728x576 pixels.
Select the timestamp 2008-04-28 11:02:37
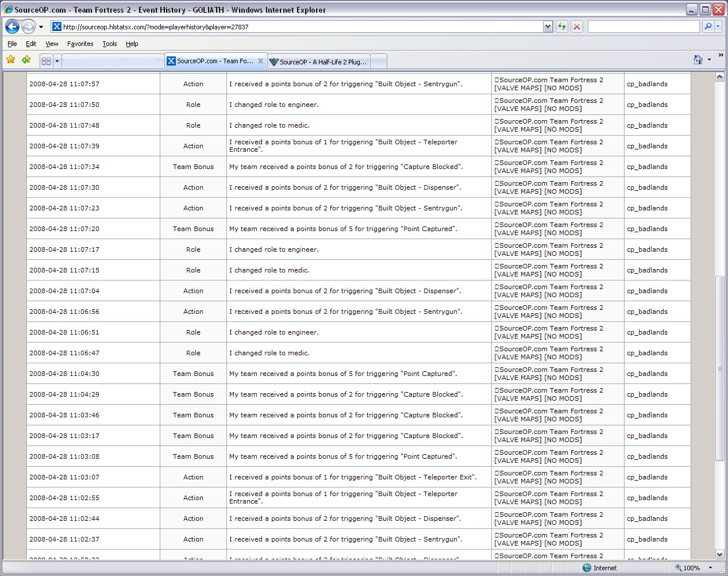coord(64,539)
